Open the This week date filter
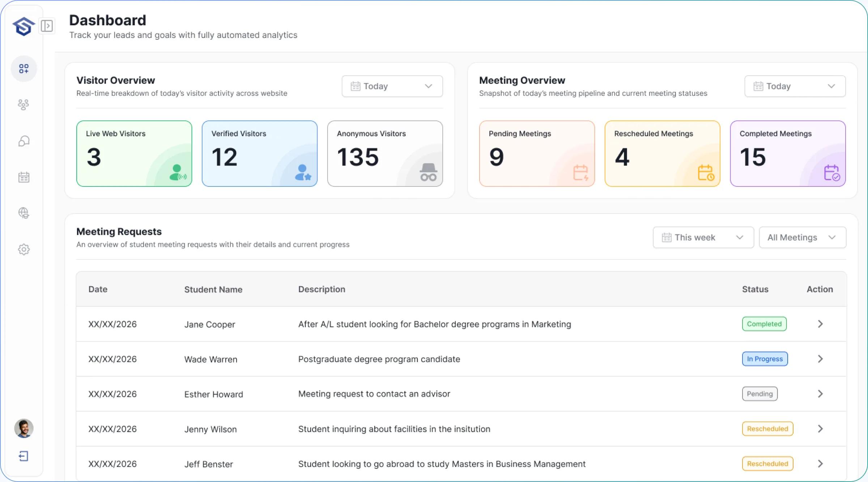The height and width of the screenshot is (482, 868). click(703, 237)
